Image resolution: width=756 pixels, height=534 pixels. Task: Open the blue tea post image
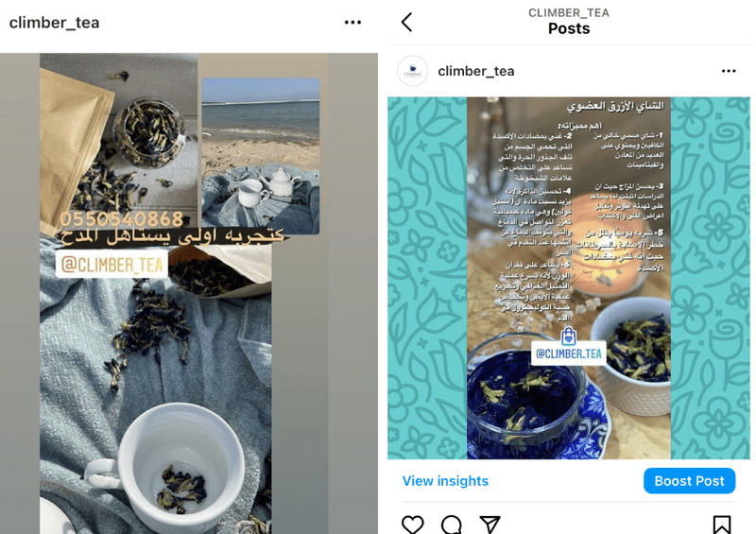[x=569, y=278]
